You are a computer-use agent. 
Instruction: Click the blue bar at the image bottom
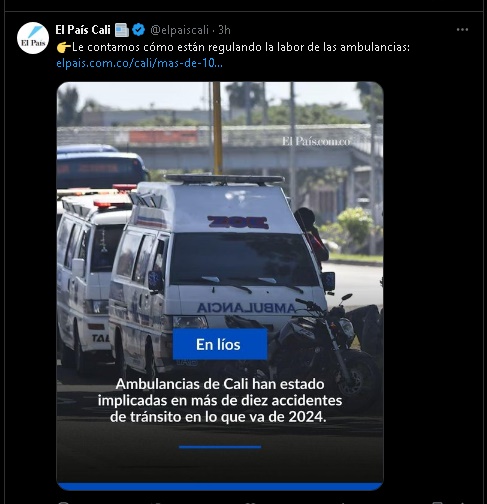click(x=220, y=486)
